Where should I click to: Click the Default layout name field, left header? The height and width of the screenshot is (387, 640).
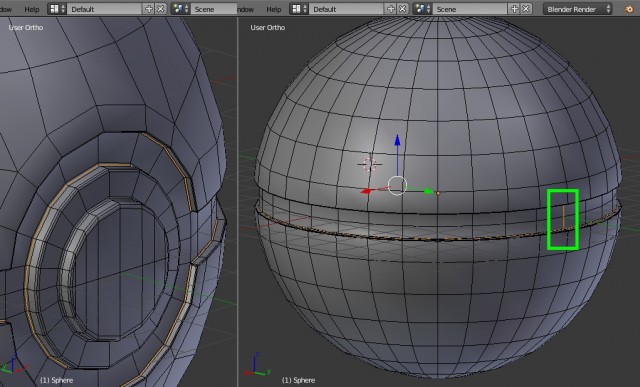104,9
